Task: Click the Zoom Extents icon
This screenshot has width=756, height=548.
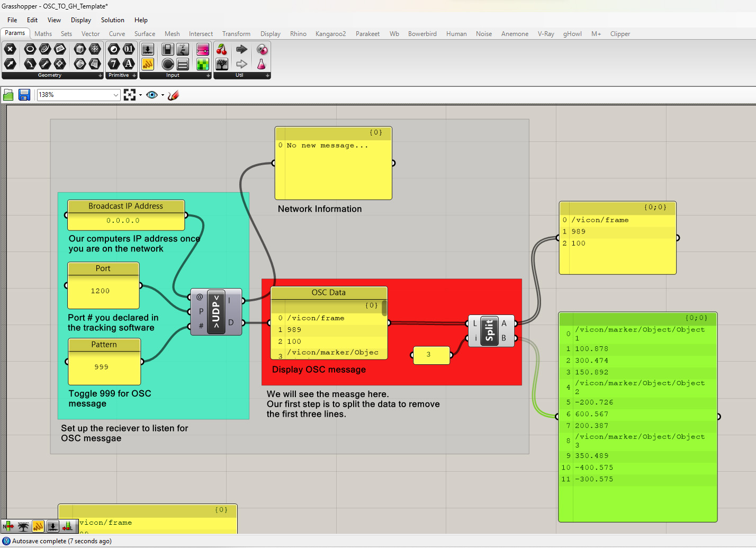Action: click(130, 95)
